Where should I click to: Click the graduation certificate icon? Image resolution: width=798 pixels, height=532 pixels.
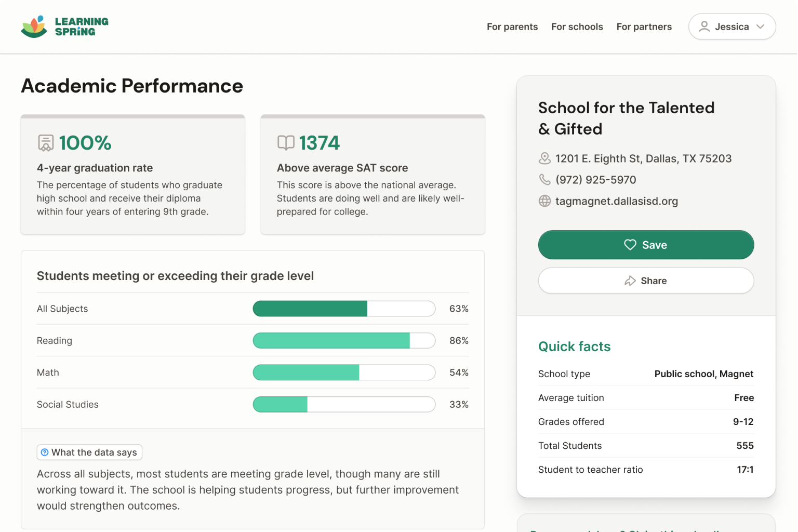[46, 143]
